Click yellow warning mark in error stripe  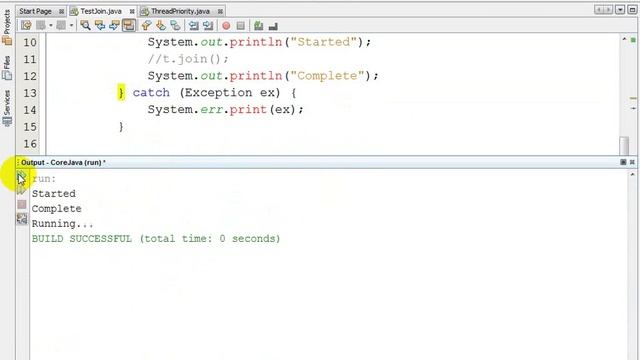click(x=633, y=98)
